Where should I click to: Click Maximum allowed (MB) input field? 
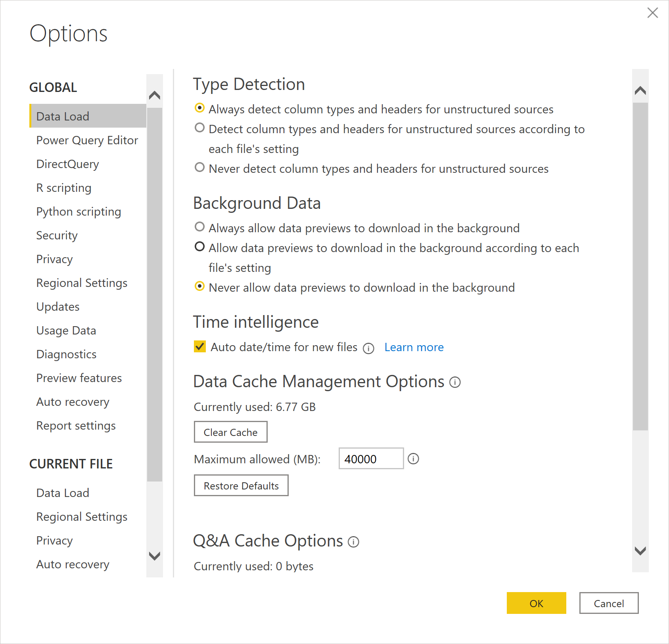(371, 459)
